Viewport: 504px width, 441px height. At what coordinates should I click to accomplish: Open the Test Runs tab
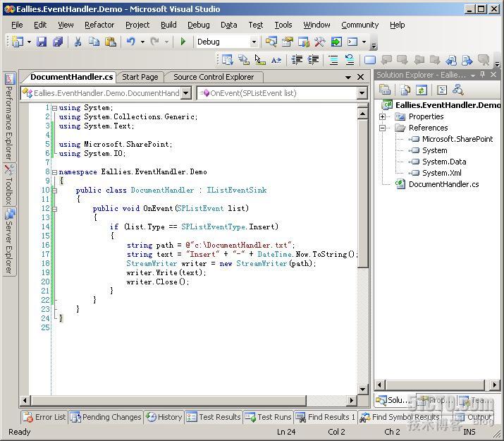click(269, 417)
